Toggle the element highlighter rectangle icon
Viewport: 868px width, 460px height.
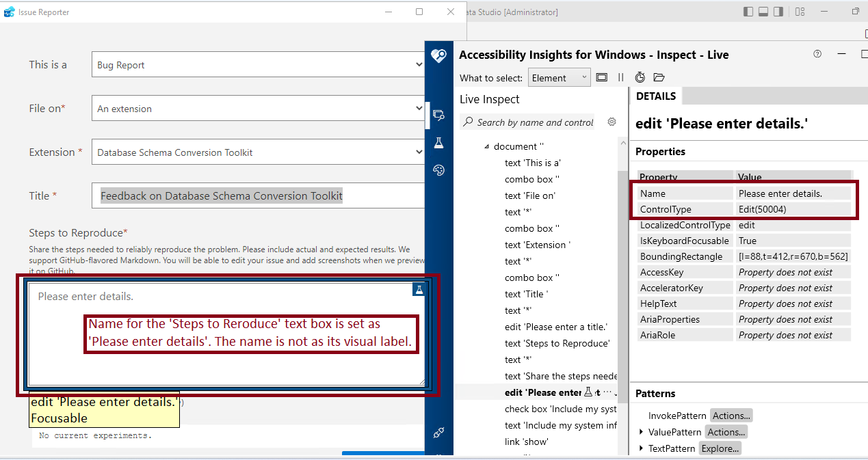pyautogui.click(x=603, y=77)
